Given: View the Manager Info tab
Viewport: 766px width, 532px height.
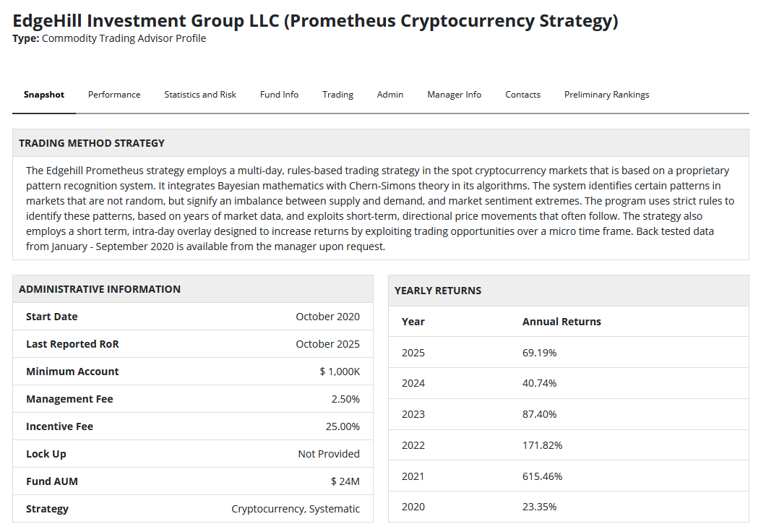Looking at the screenshot, I should point(454,95).
